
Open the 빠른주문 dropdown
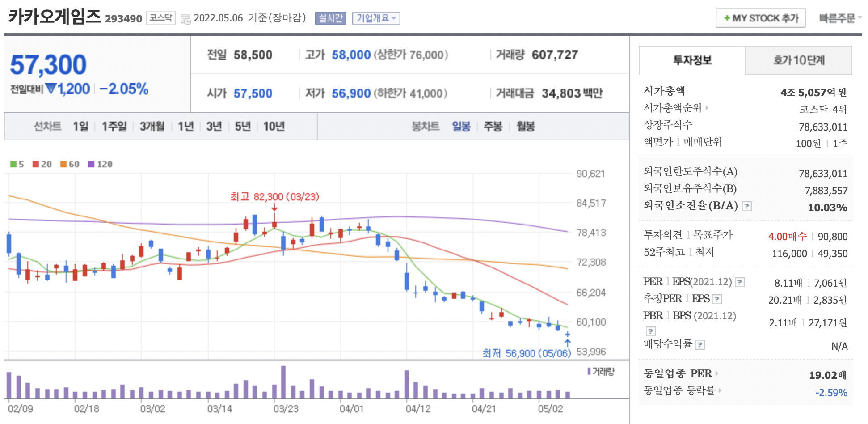coord(840,18)
